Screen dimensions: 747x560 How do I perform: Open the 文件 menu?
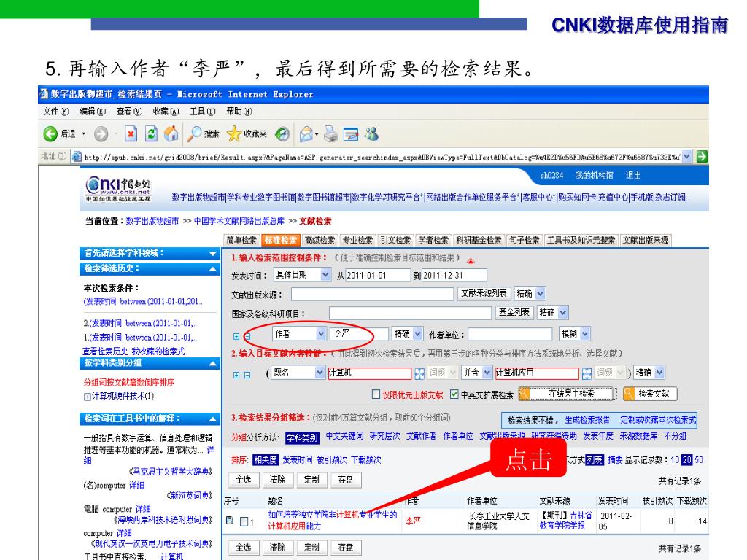tap(55, 112)
